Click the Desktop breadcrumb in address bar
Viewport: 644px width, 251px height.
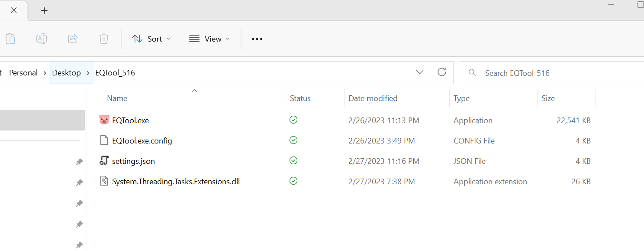66,73
